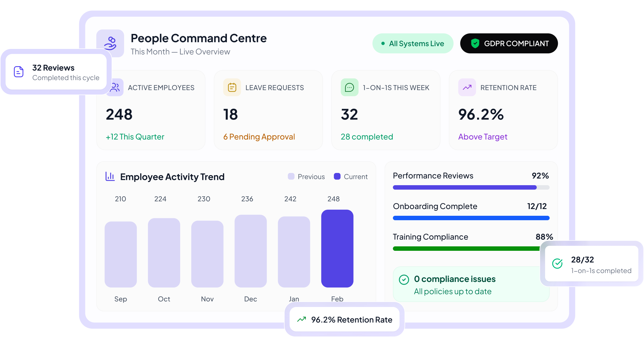The image size is (644, 337).
Task: Click the trend arrow in 96.2% Retention Rate badge
Action: [x=302, y=319]
